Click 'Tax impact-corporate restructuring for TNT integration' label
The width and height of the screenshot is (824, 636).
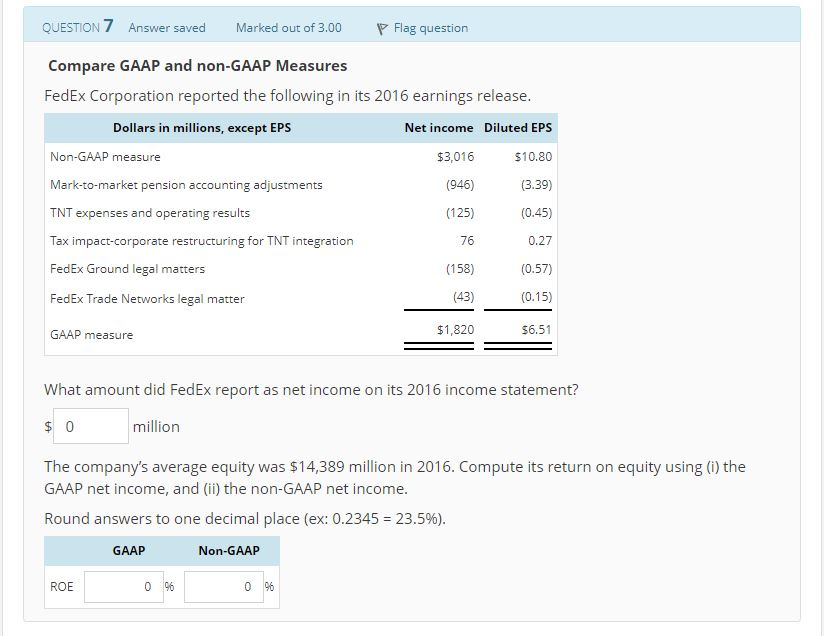[202, 241]
